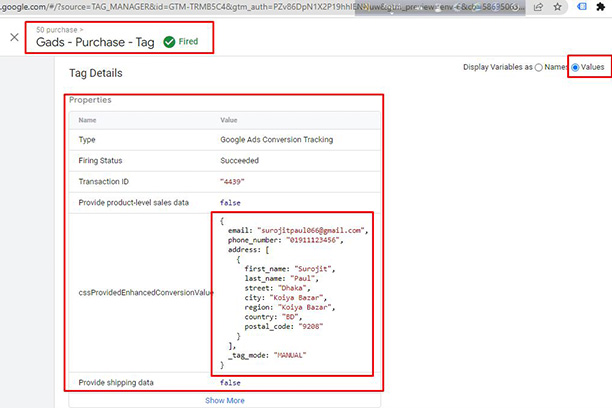Viewport: 612px width, 408px height.
Task: Bookmark this page with the star icon
Action: pos(558,7)
